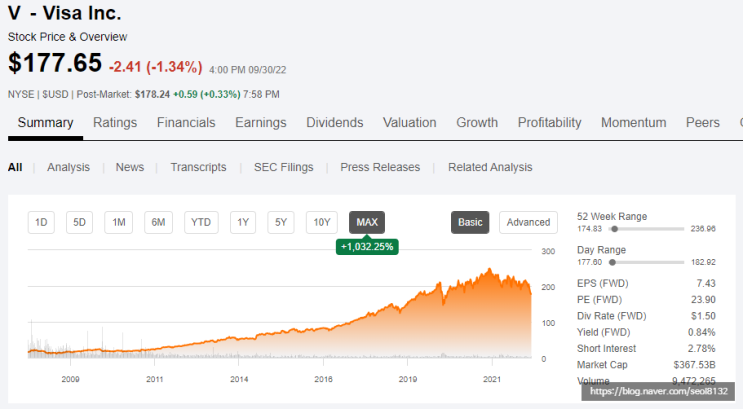Click the 2009 chart axis label

[70, 379]
